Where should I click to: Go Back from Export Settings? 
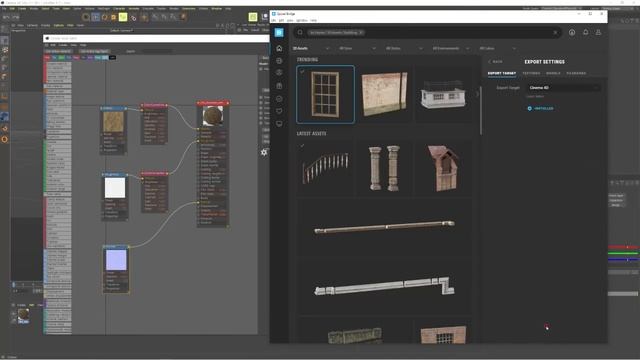point(495,62)
